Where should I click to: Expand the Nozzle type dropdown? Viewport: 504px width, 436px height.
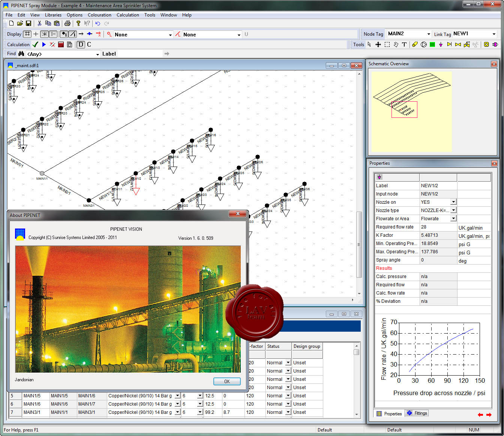tap(453, 210)
